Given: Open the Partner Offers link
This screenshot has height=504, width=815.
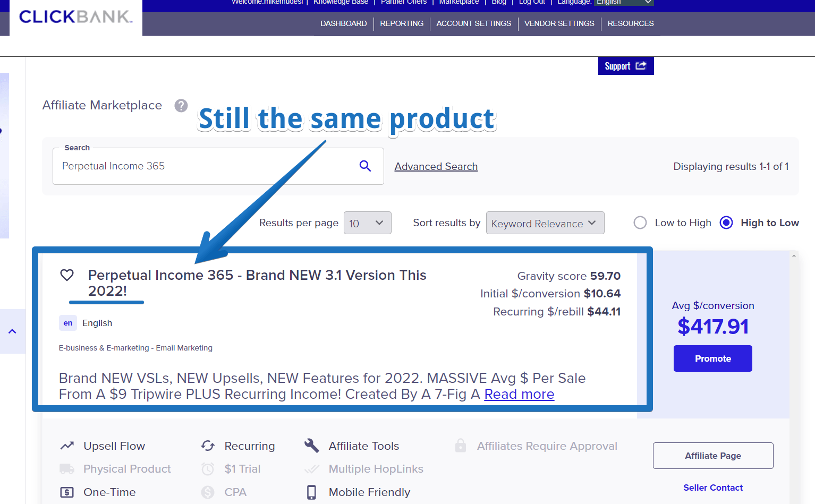Looking at the screenshot, I should (x=404, y=2).
